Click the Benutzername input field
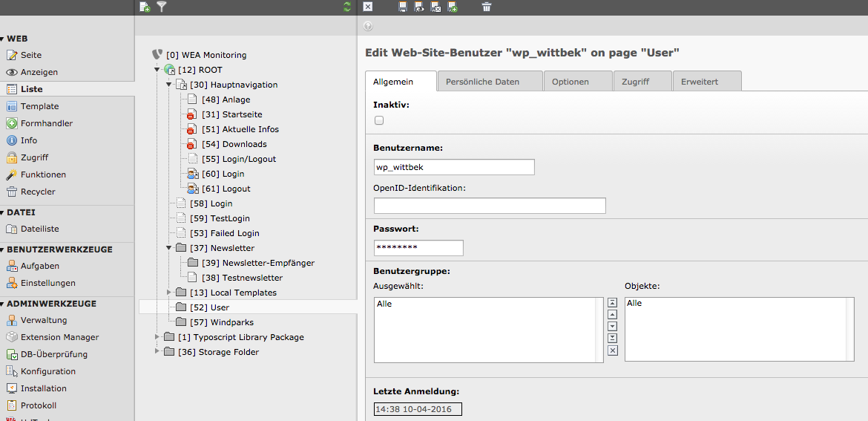 454,167
